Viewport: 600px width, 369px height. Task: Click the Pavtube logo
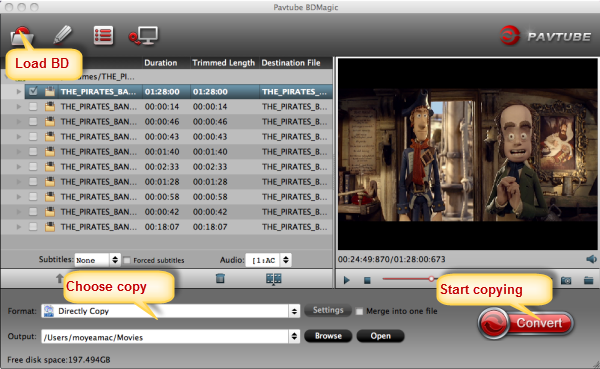coord(545,36)
